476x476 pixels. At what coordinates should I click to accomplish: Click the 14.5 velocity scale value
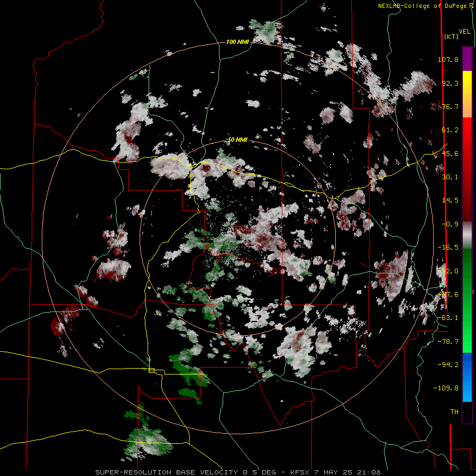pos(450,200)
